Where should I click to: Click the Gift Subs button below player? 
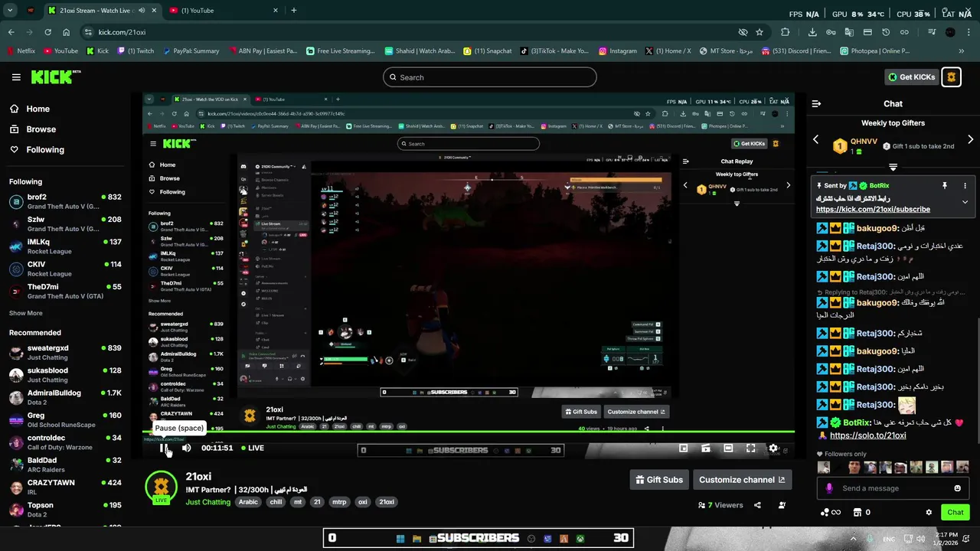coord(659,480)
